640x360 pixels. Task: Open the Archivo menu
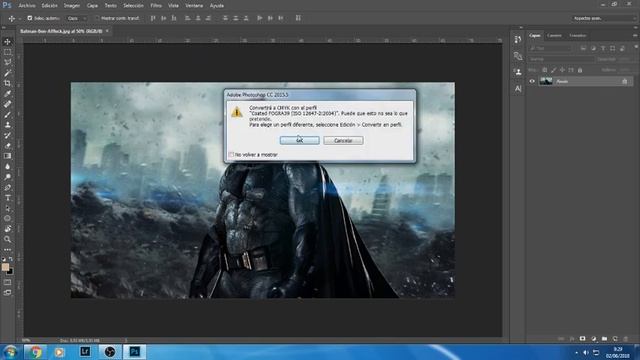(x=27, y=6)
